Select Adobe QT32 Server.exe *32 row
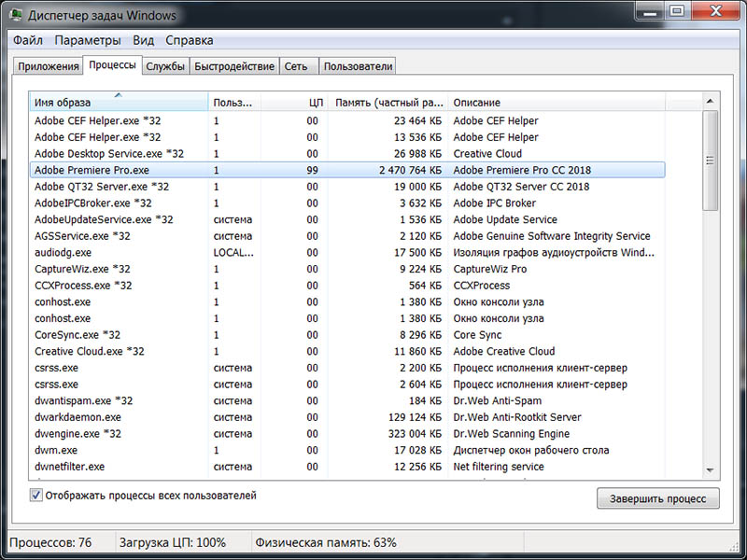Image resolution: width=747 pixels, height=560 pixels. click(x=347, y=186)
